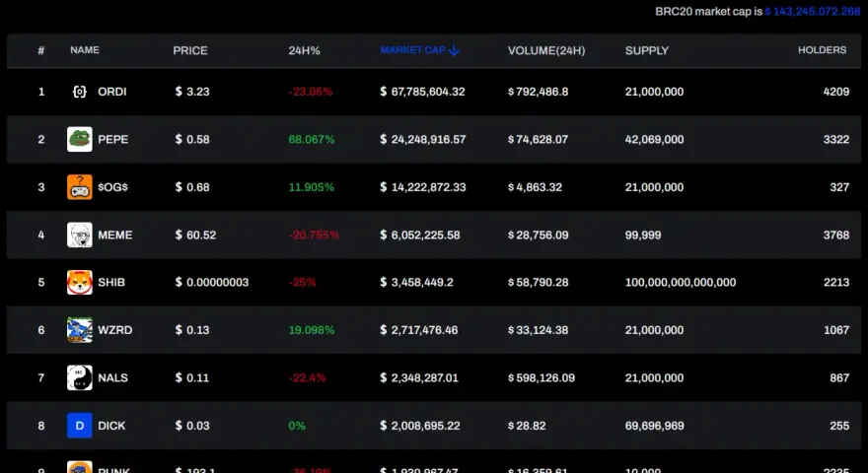Click the -23.05% change for ORDI
Screen dimensions: 868x473
[311, 92]
